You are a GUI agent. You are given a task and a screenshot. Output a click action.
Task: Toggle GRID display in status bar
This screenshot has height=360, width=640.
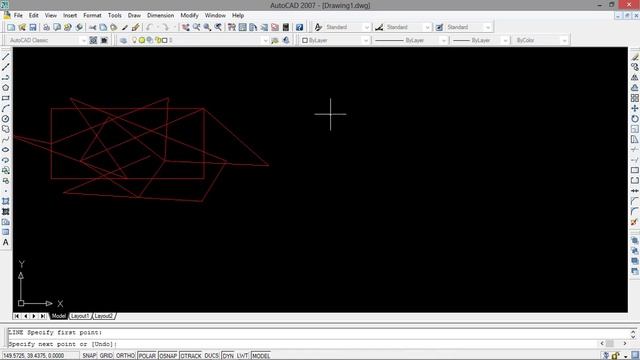tap(106, 356)
